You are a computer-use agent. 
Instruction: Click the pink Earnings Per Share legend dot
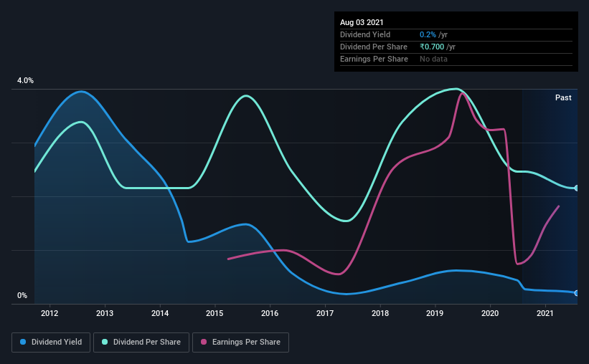coord(204,342)
